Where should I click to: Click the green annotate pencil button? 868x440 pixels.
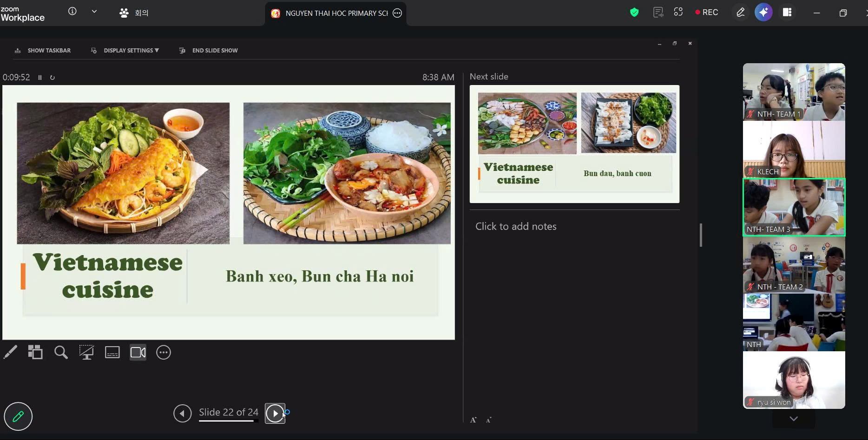18,416
